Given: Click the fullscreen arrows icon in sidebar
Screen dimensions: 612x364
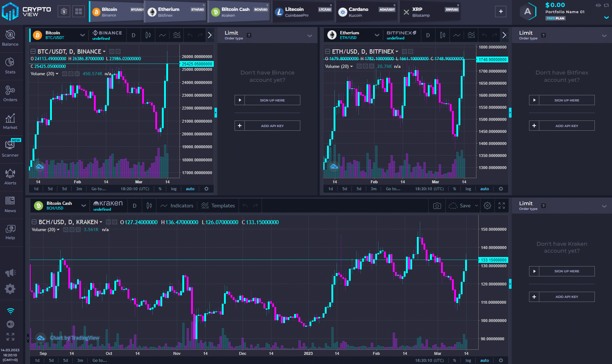Looking at the screenshot, I should (11, 337).
